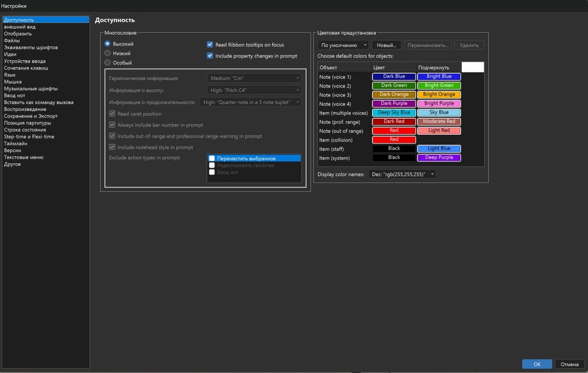Check Переместить выбранное in exclude list
588x373 pixels.
pos(212,158)
